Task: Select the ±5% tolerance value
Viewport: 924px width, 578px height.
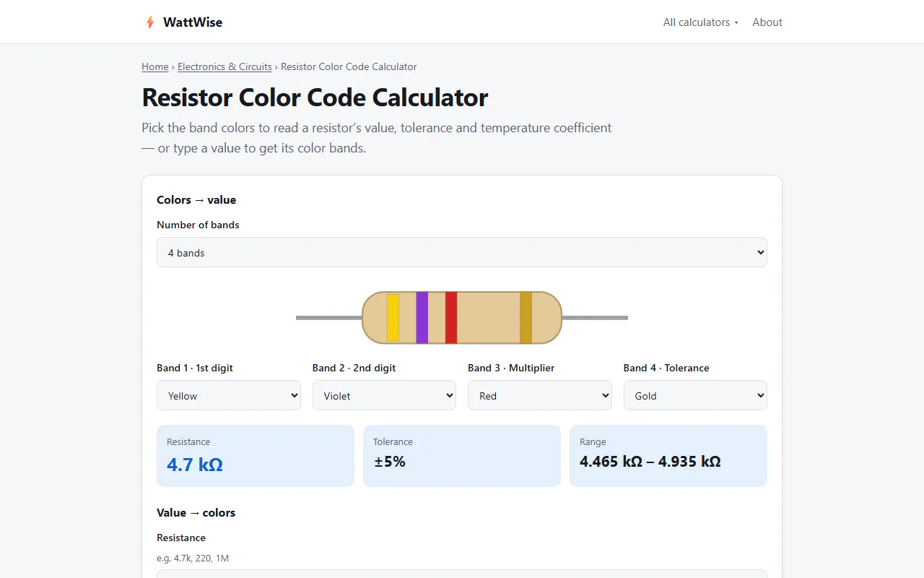Action: point(390,462)
